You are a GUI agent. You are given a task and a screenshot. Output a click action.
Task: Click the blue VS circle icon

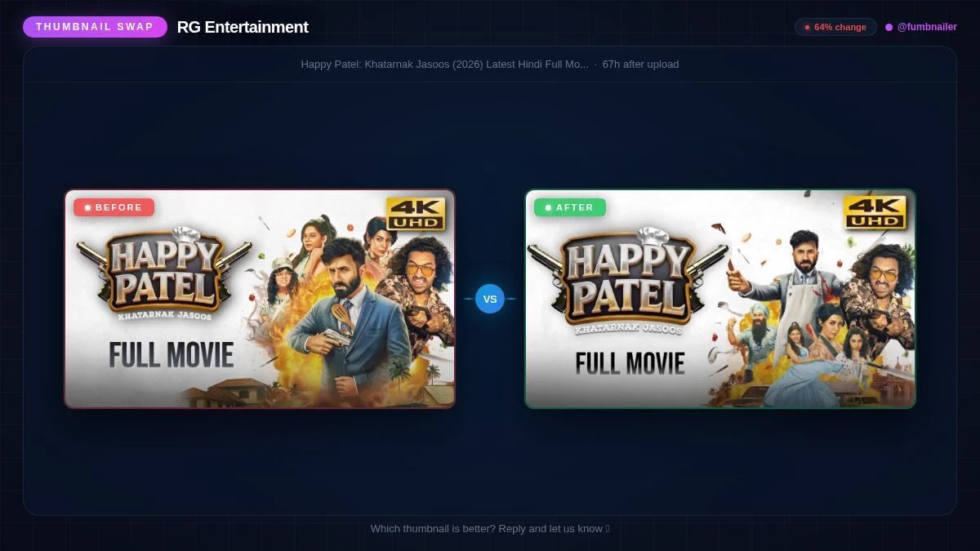click(490, 299)
